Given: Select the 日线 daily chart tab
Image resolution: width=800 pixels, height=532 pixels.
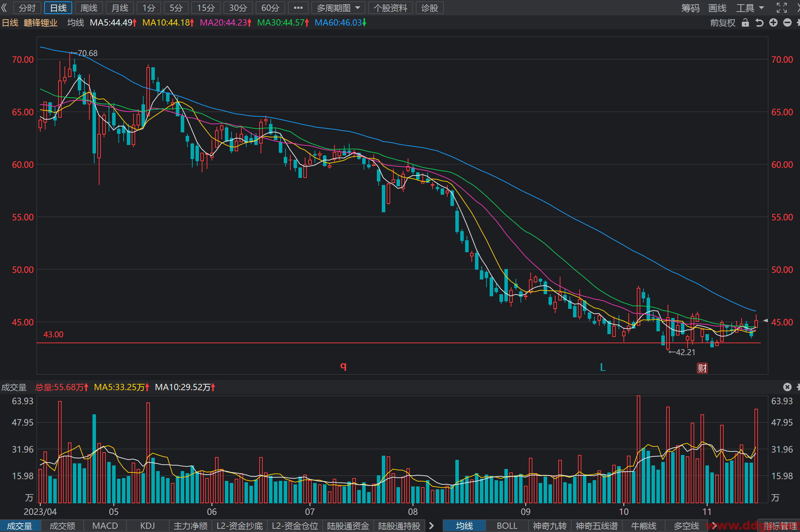Looking at the screenshot, I should tap(58, 8).
